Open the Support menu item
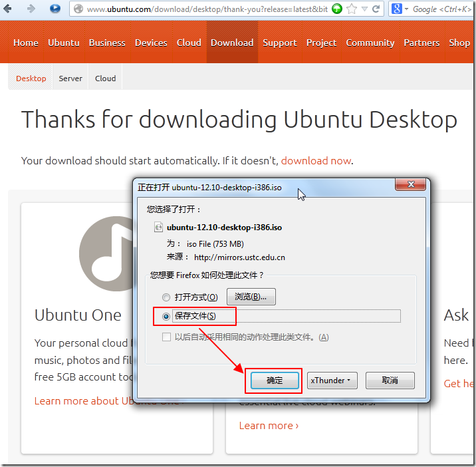Screen dimensions: 476x467 280,43
